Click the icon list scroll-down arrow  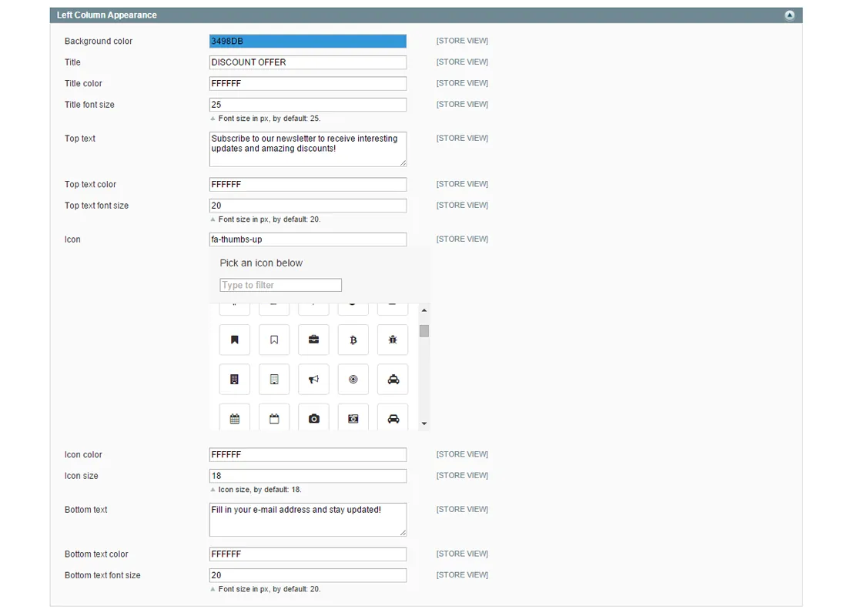(x=424, y=423)
